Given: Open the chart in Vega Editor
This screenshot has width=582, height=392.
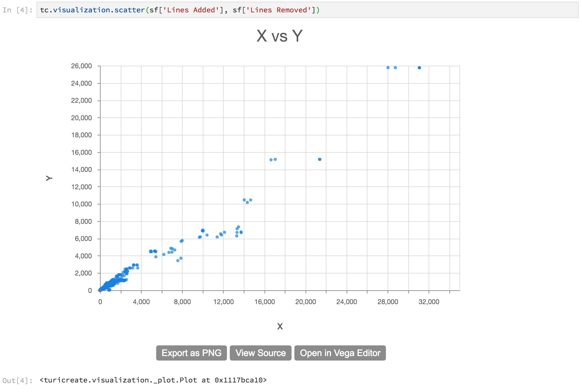Looking at the screenshot, I should click(x=340, y=353).
